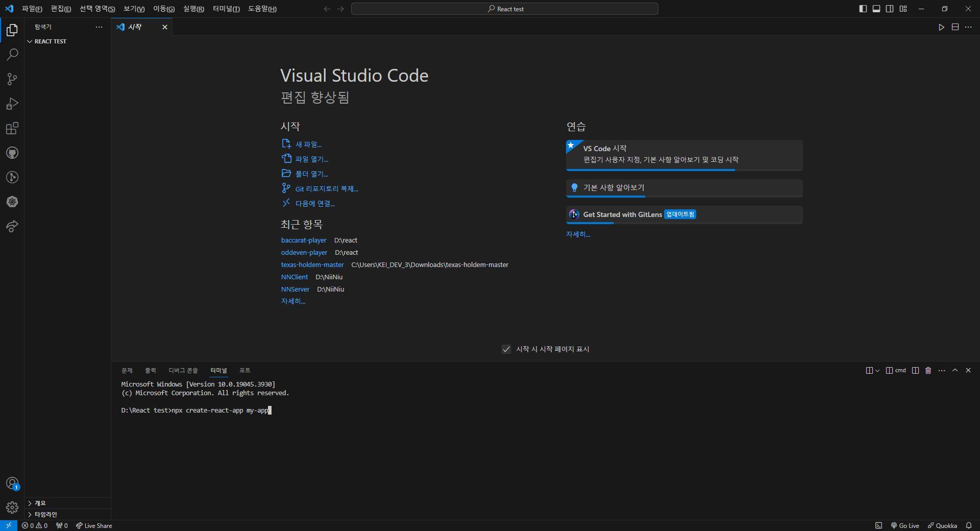Viewport: 980px width, 531px height.
Task: Open the Accounts icon with badge
Action: tap(12, 483)
